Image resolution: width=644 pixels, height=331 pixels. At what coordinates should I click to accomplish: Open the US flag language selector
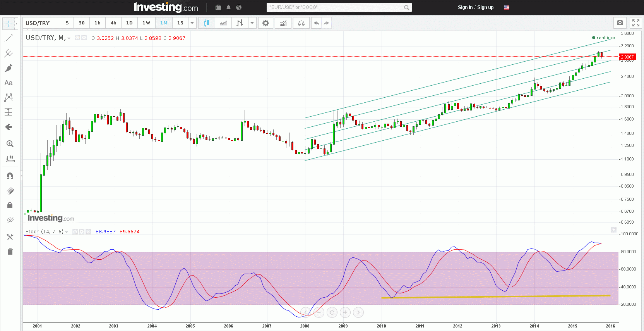(x=507, y=7)
